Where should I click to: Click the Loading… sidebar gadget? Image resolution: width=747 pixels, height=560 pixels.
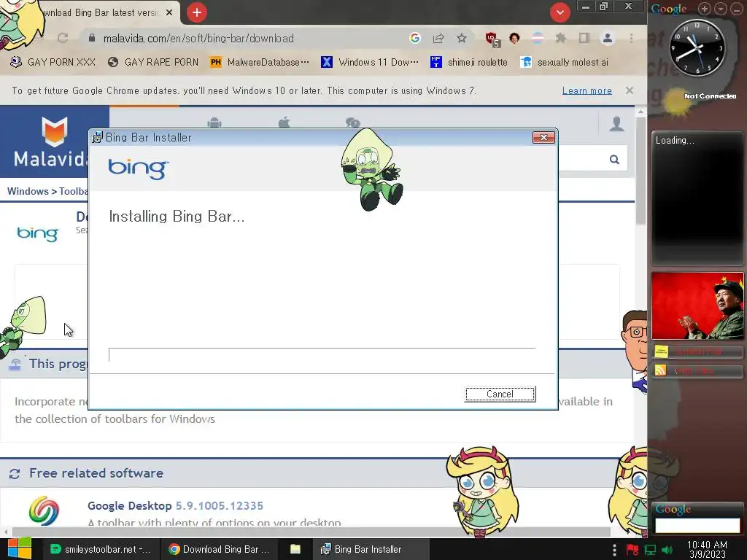697,198
